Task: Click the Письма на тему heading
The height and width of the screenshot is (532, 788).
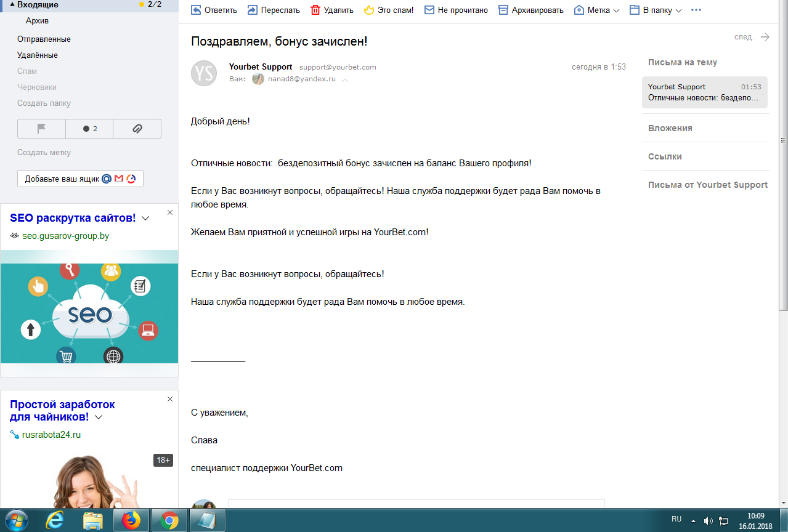Action: (x=683, y=62)
